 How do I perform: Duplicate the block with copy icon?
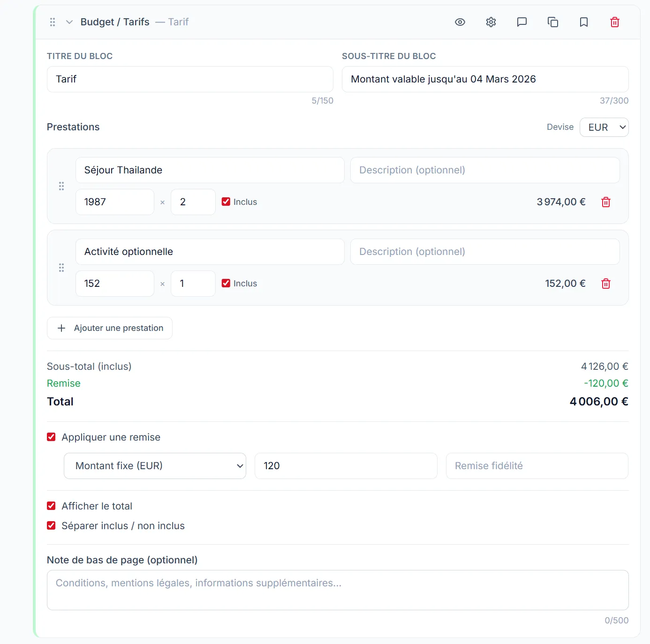point(553,22)
